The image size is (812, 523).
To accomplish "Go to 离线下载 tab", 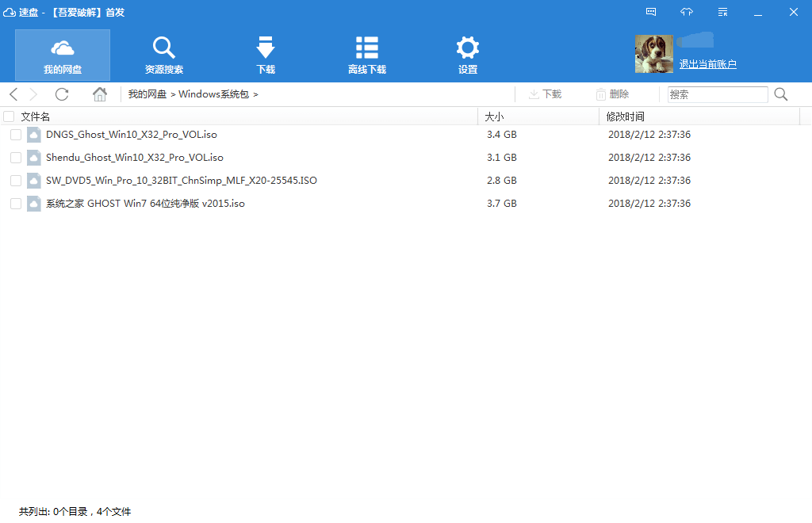I will (366, 55).
